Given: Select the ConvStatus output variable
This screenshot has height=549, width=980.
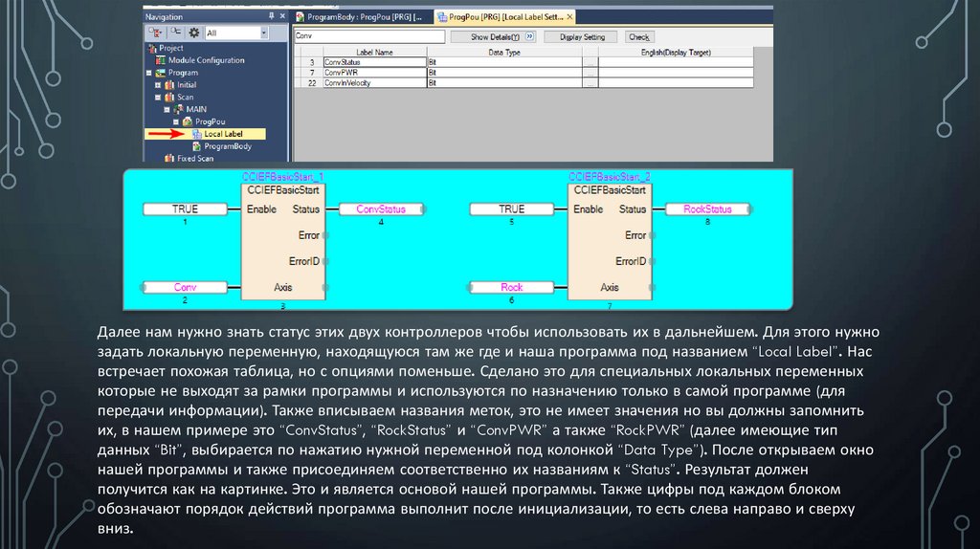Looking at the screenshot, I should [381, 209].
